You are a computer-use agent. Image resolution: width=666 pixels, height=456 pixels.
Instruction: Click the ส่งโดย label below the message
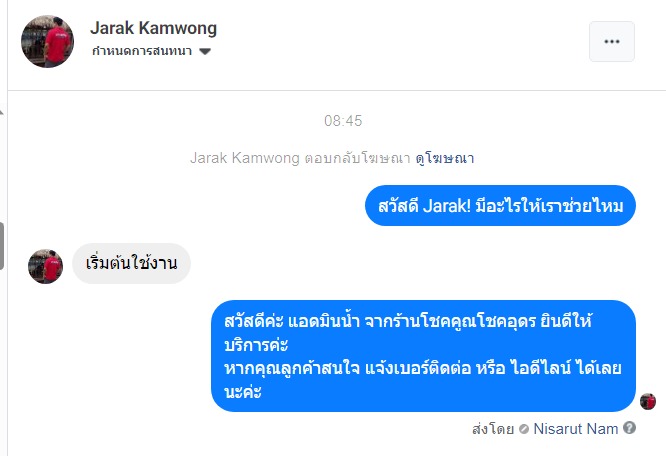(x=493, y=429)
